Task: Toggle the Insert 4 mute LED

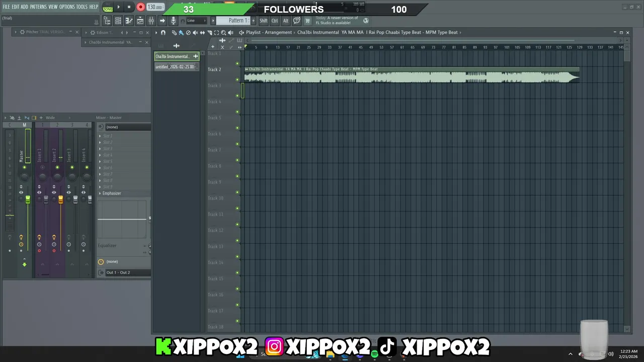Action: click(x=87, y=167)
